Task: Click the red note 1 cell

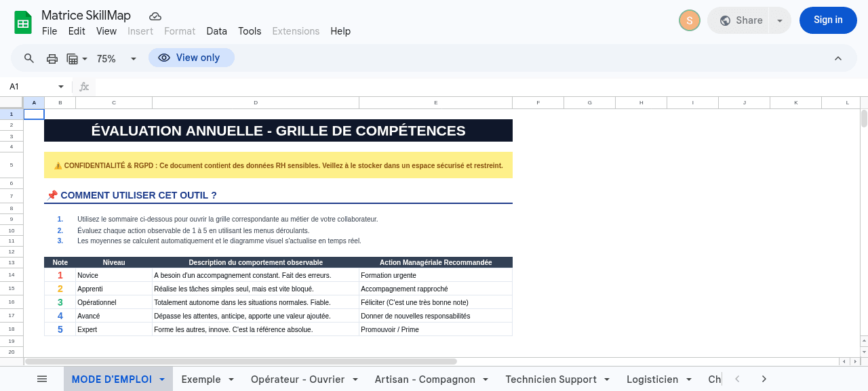Action: [x=60, y=275]
